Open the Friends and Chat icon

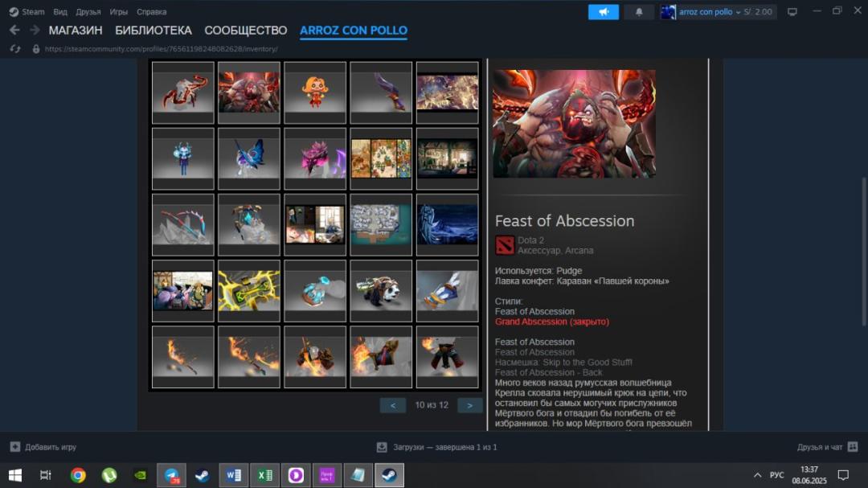coord(853,446)
